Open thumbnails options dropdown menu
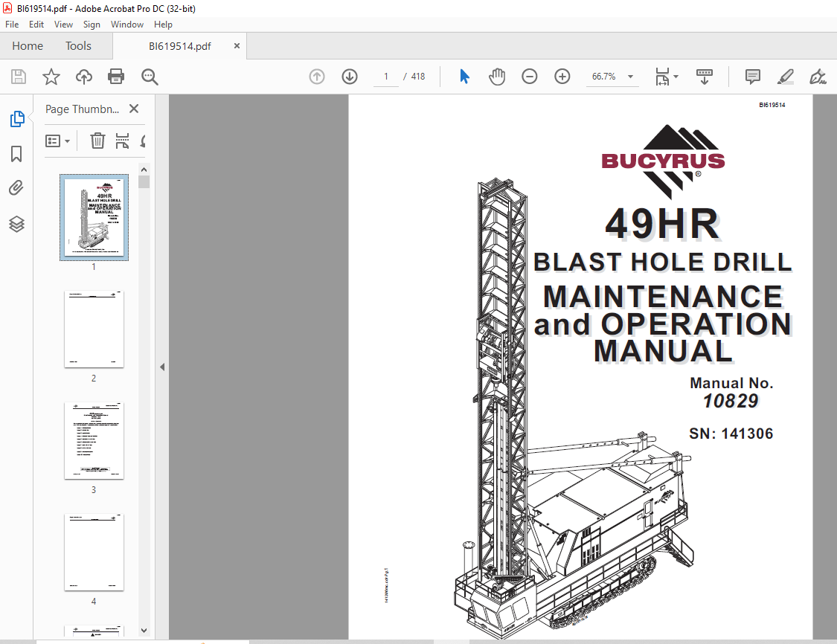The height and width of the screenshot is (644, 837). click(57, 141)
